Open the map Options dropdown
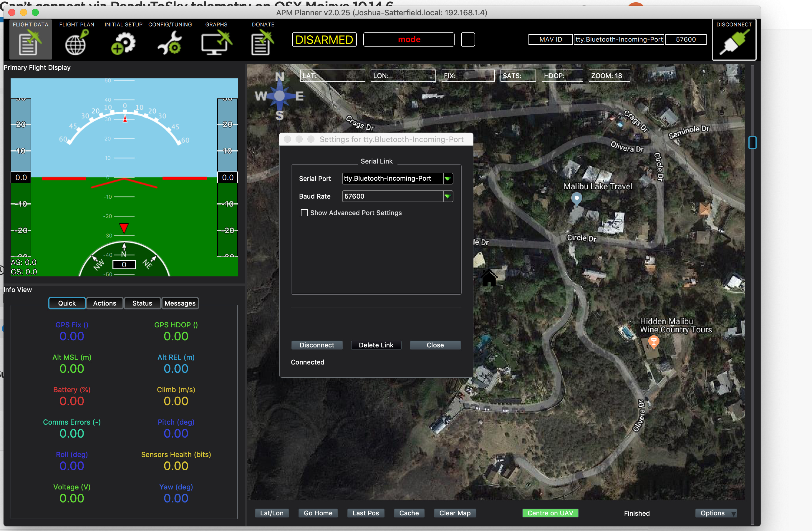This screenshot has height=531, width=812. pos(716,513)
